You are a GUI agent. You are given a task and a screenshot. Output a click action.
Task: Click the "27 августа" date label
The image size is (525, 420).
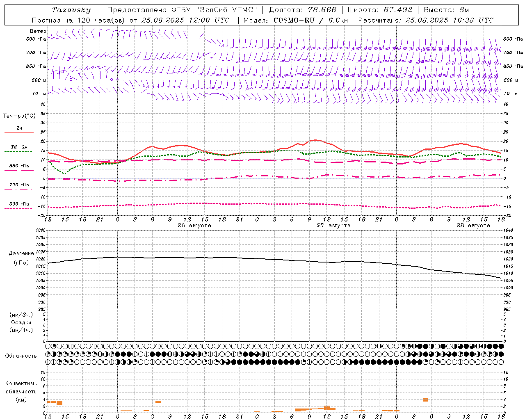(334, 226)
